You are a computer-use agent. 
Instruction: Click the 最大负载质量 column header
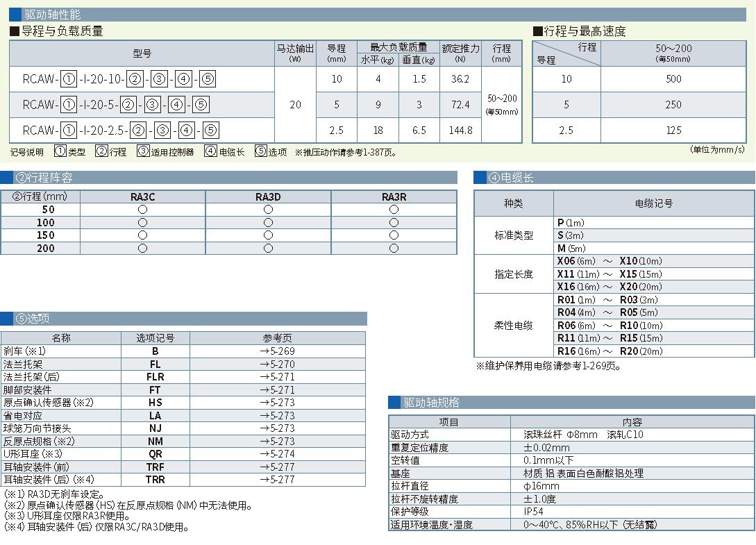(x=398, y=47)
